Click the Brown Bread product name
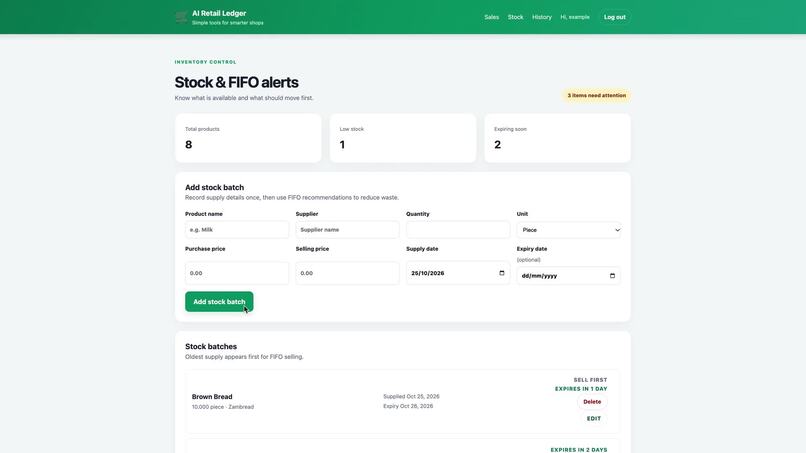The width and height of the screenshot is (806, 453). tap(212, 397)
